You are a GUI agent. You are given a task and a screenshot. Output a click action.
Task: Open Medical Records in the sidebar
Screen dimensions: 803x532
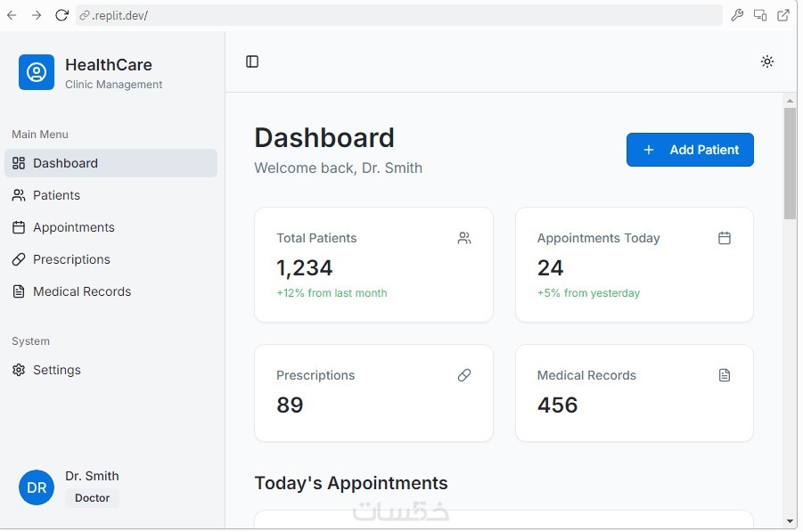coord(81,291)
